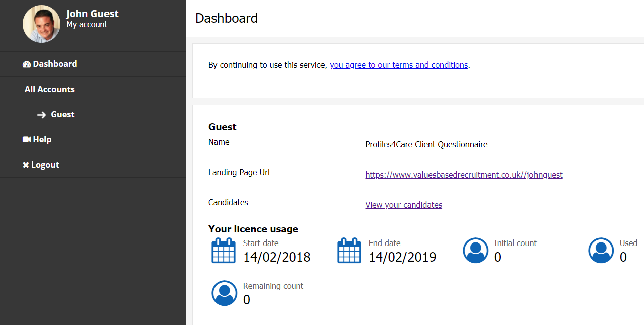Click the Remaining count user icon

click(x=224, y=293)
